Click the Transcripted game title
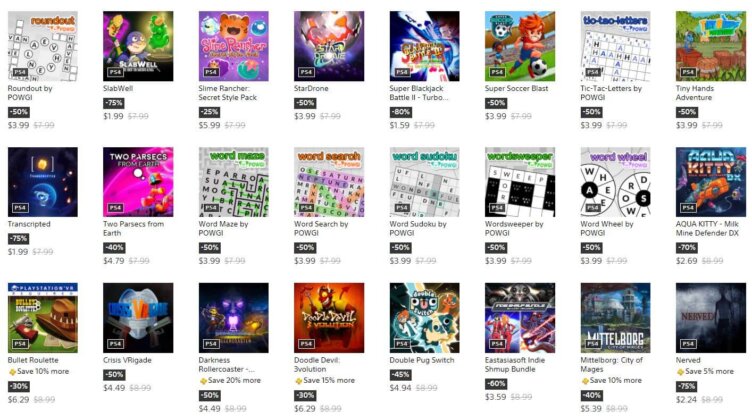The image size is (752, 420). (29, 224)
